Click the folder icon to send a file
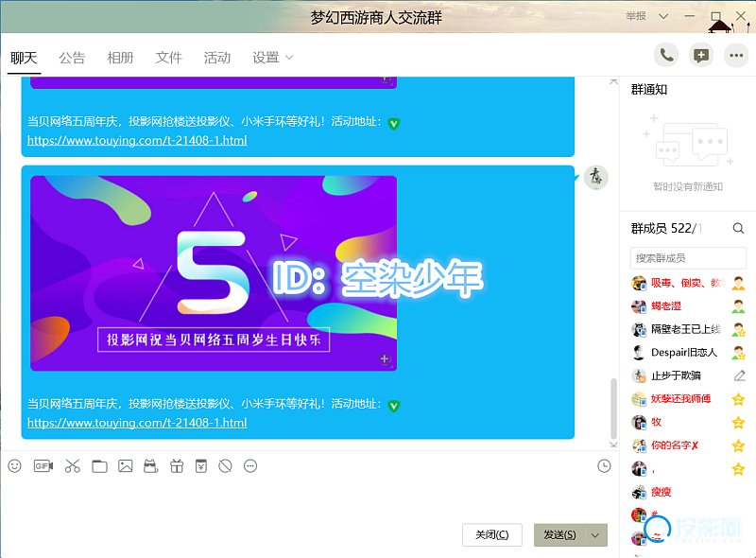The height and width of the screenshot is (558, 756). [x=99, y=466]
